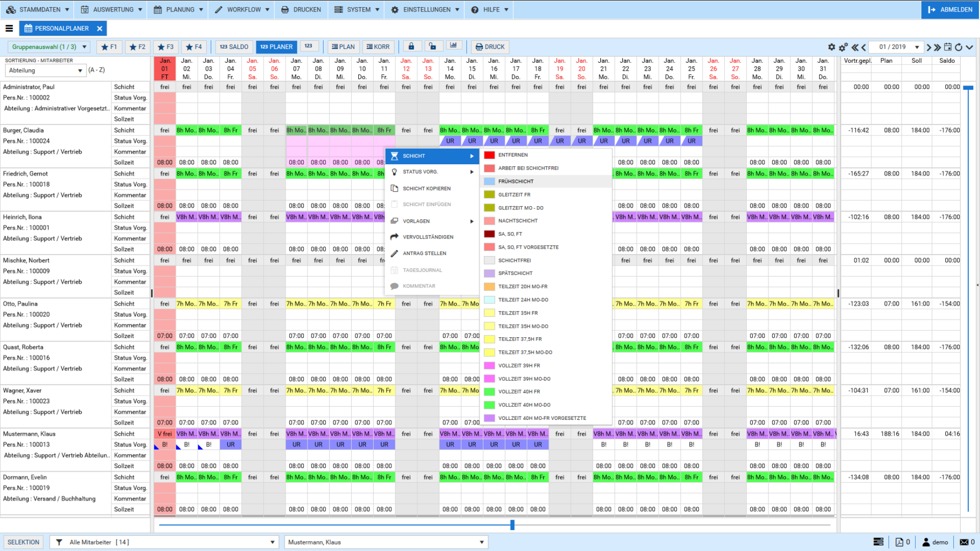Open the calendar date picker icon
The image size is (980, 551).
pos(948,47)
